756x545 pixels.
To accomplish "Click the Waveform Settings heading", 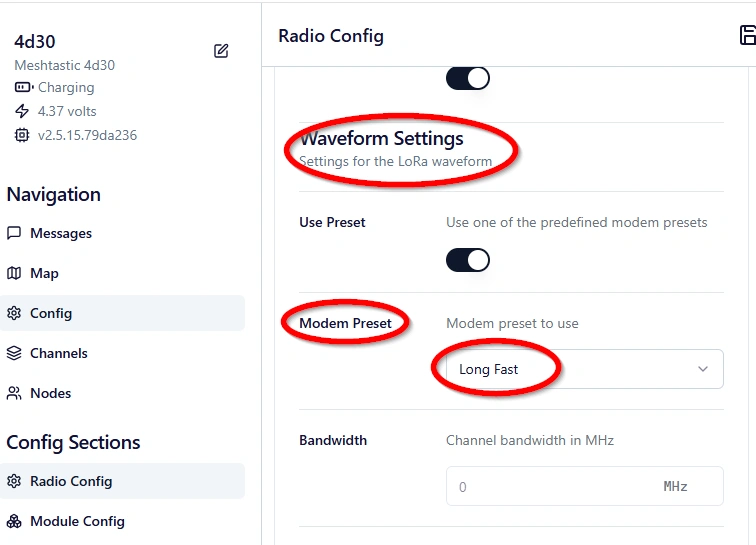I will pos(381,139).
